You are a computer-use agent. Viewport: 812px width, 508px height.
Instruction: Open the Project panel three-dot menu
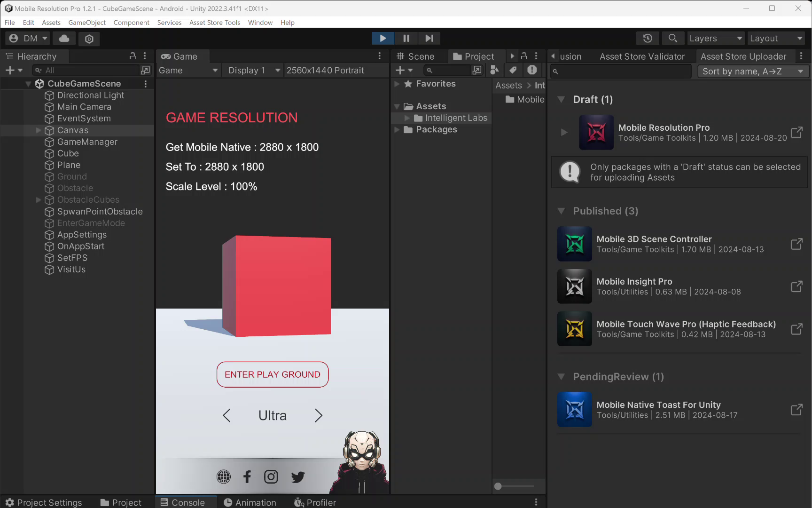pos(536,56)
